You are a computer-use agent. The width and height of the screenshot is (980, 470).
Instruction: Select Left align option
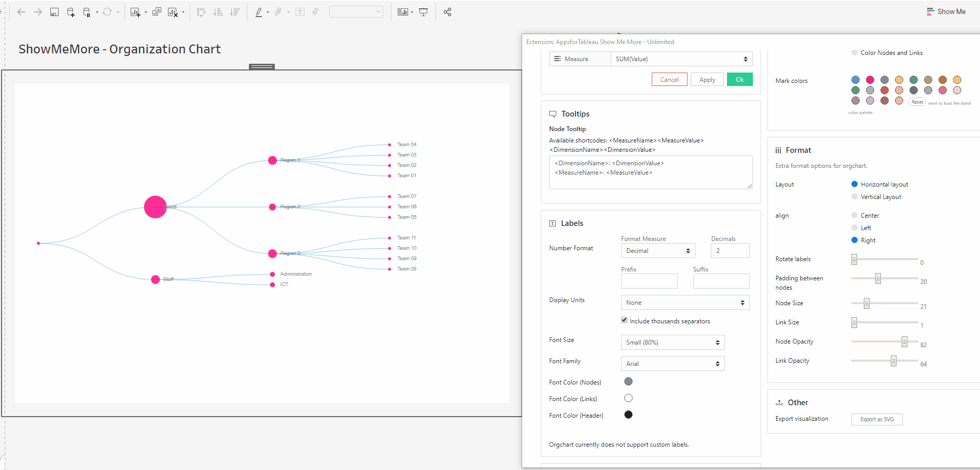click(855, 227)
